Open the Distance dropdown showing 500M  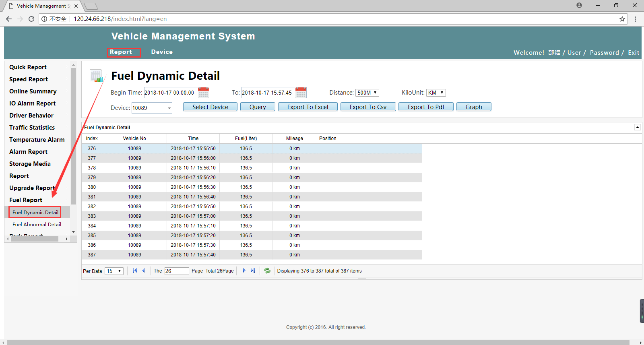tap(367, 93)
